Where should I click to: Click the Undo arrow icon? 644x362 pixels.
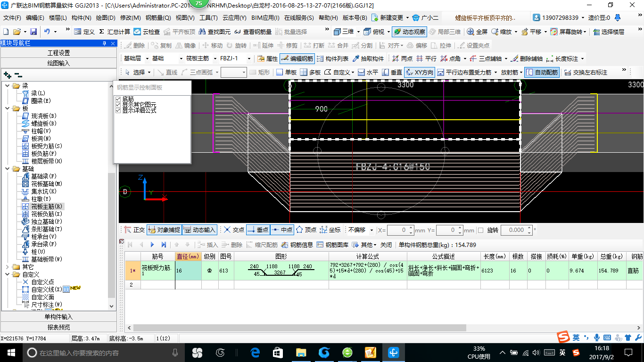[x=47, y=32]
